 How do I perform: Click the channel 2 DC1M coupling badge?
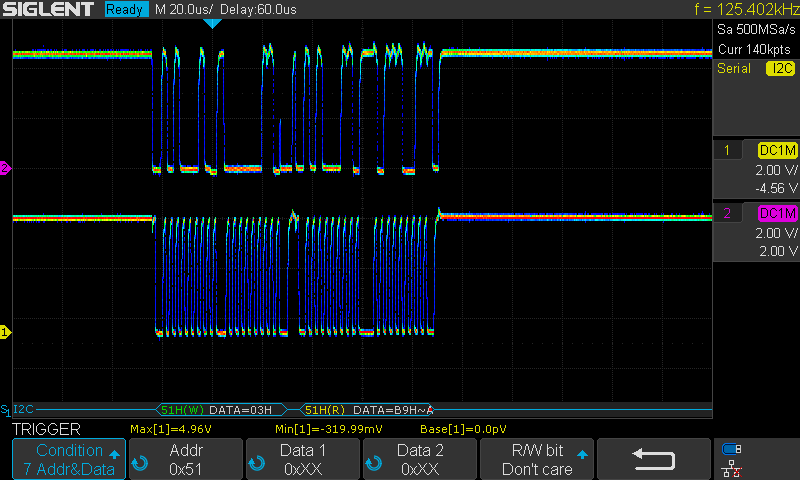778,213
